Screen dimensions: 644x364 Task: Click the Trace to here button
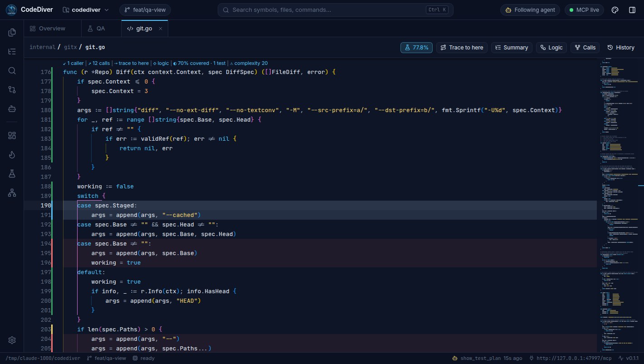[x=462, y=48]
